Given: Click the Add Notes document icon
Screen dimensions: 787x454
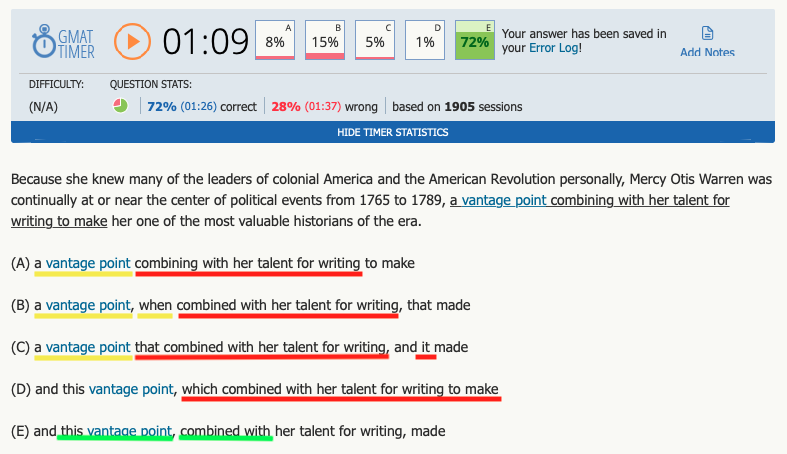Looking at the screenshot, I should tap(707, 34).
